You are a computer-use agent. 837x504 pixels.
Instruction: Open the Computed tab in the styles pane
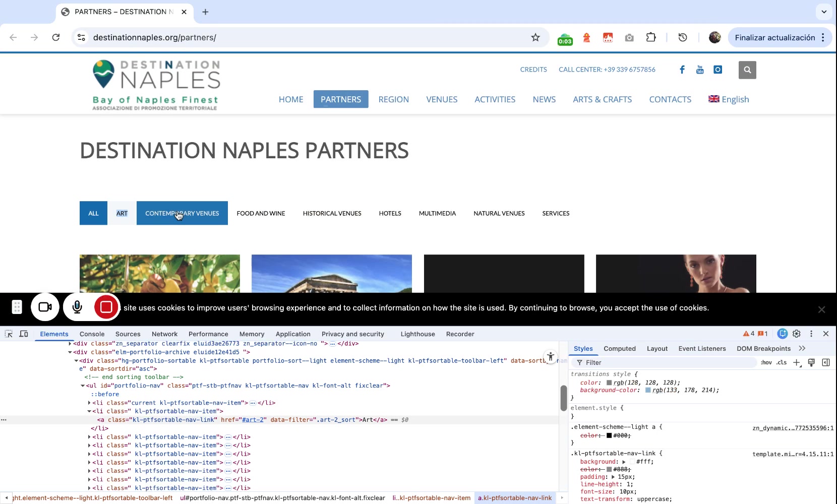click(619, 348)
